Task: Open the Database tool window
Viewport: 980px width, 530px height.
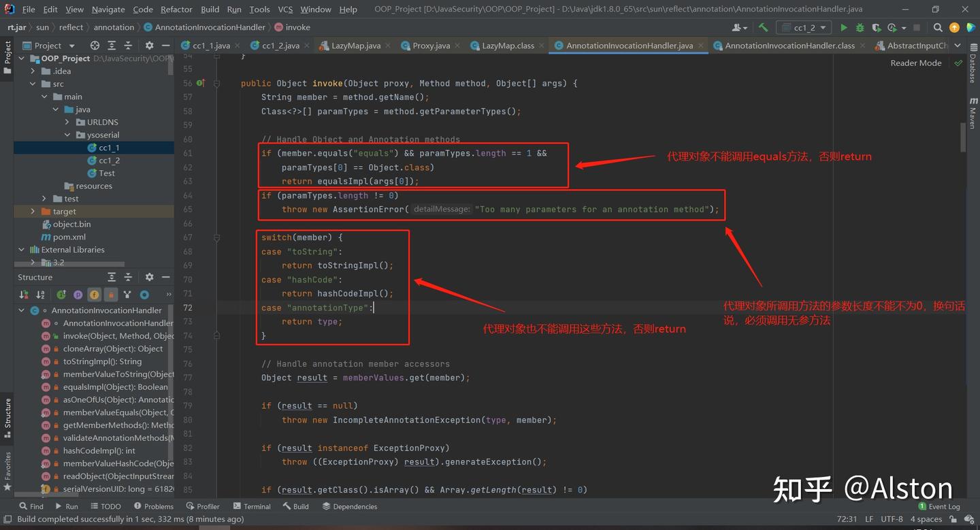Action: [973, 65]
